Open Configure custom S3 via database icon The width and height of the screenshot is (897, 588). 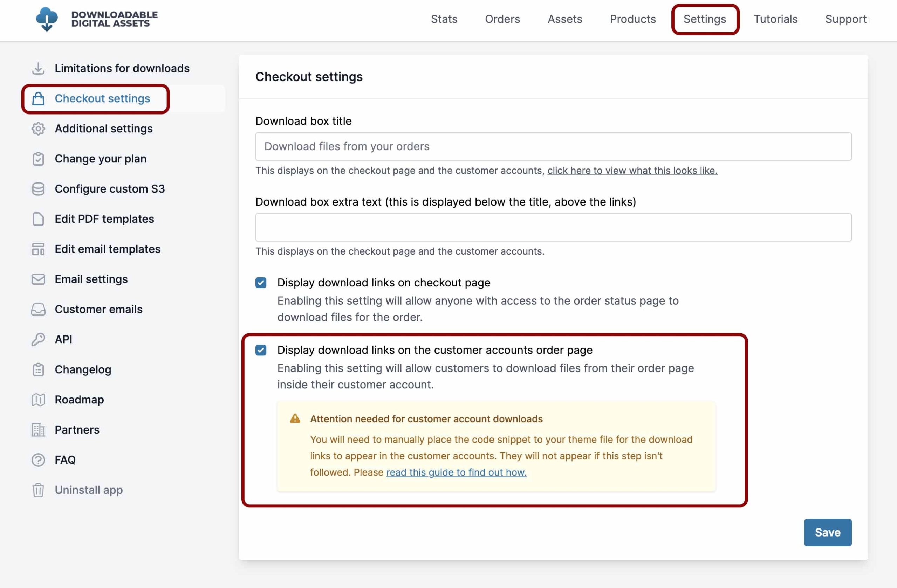(x=38, y=189)
